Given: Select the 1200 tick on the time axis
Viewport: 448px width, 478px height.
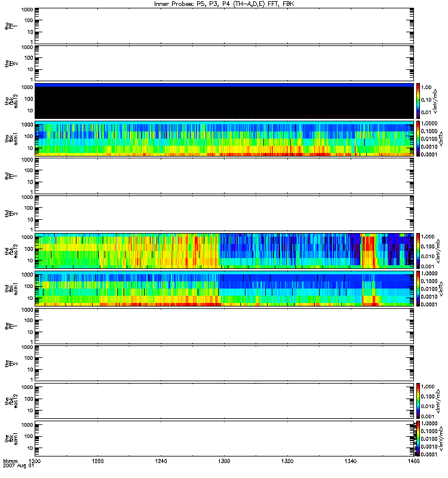Looking at the screenshot, I should coord(35,462).
